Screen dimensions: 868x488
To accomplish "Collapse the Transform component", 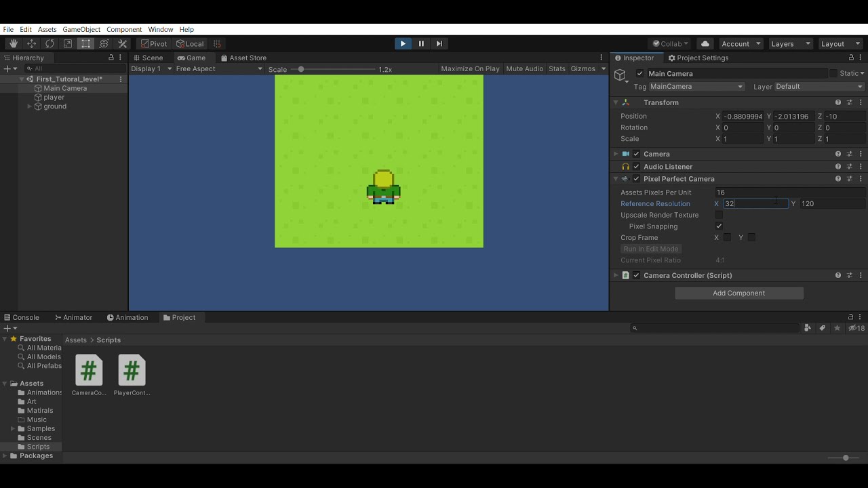I will [x=616, y=102].
